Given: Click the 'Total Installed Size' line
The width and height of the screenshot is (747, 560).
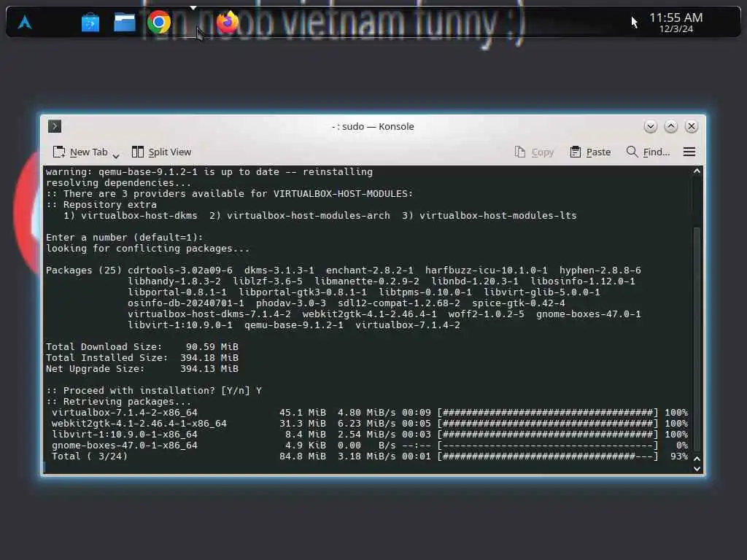Looking at the screenshot, I should point(142,357).
